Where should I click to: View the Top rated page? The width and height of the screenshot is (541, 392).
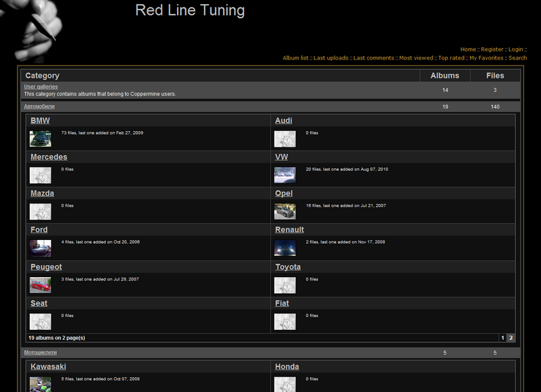pos(451,58)
